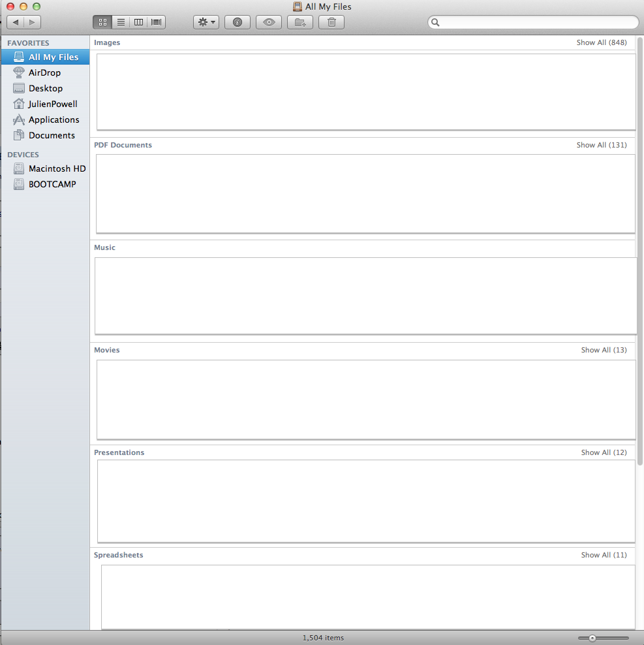The width and height of the screenshot is (644, 645).
Task: Click the Quick Look eye icon
Action: (x=269, y=22)
